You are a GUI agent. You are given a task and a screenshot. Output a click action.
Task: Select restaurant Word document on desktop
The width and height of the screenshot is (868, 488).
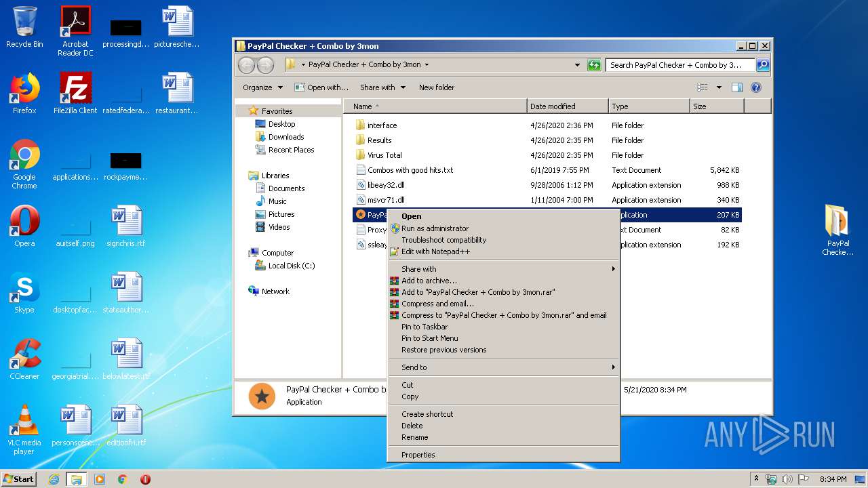click(177, 94)
